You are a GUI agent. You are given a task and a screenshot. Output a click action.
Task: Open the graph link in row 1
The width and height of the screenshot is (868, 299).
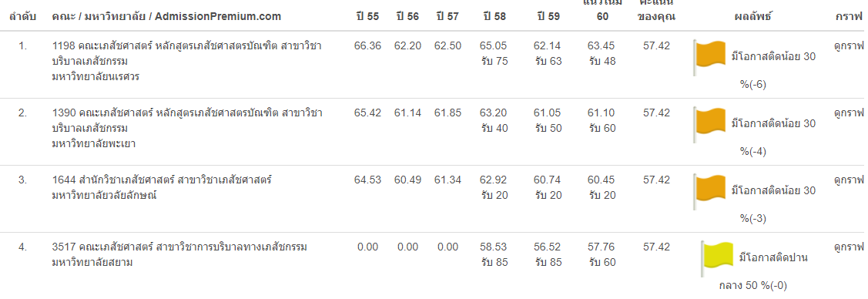click(x=849, y=46)
